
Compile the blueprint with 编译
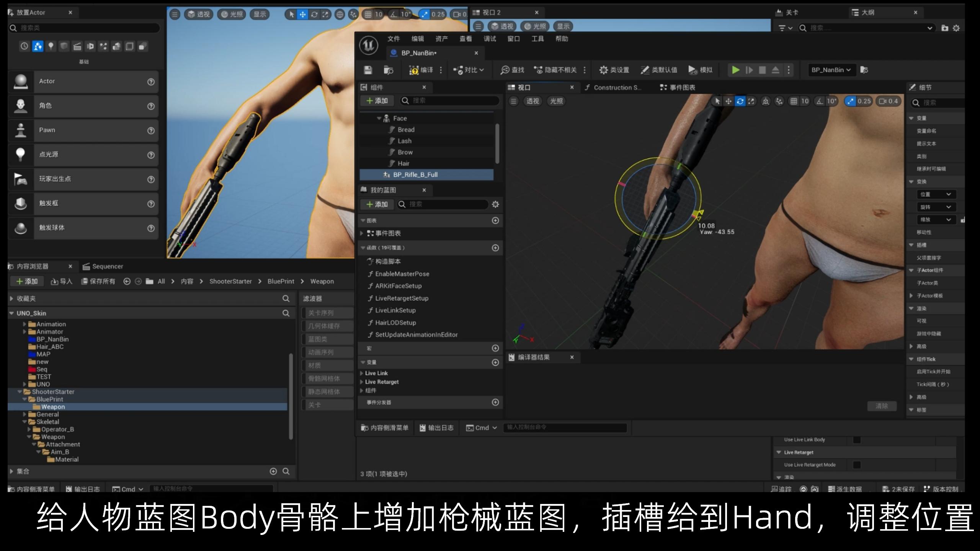click(421, 70)
